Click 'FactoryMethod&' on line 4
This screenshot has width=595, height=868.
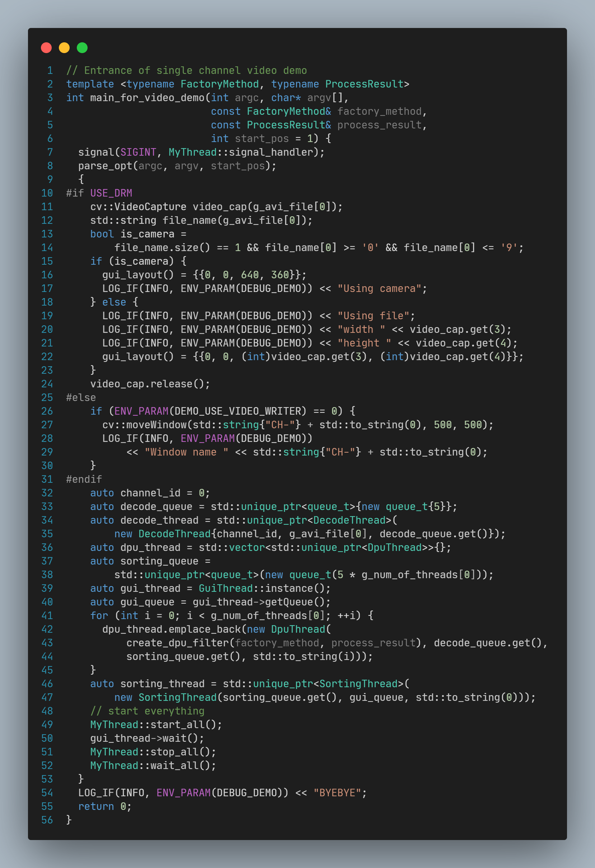coord(289,111)
